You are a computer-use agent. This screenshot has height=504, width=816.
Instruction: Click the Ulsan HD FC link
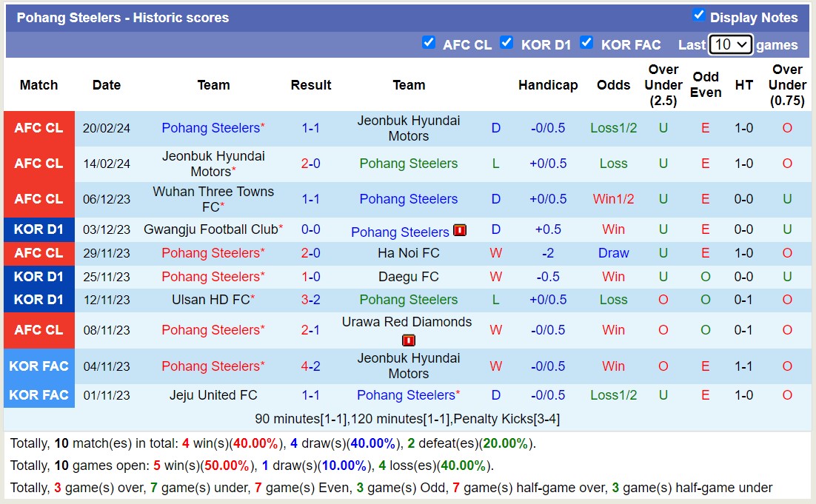(211, 300)
